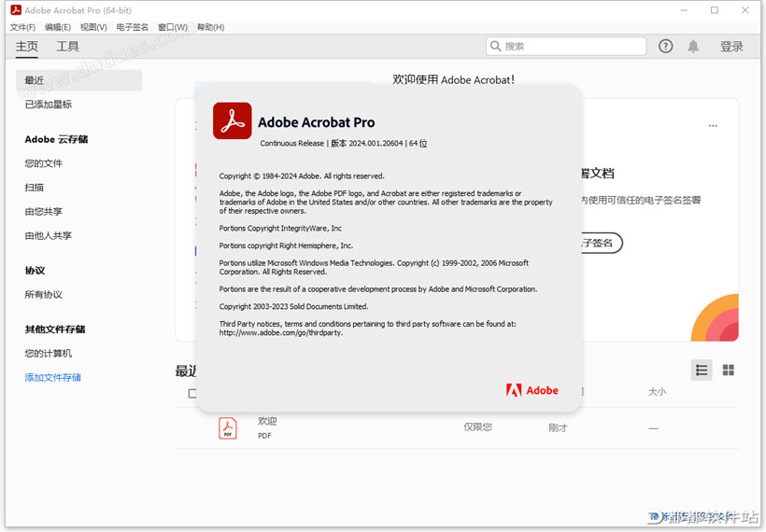Click the 协议 section heading

coord(35,271)
